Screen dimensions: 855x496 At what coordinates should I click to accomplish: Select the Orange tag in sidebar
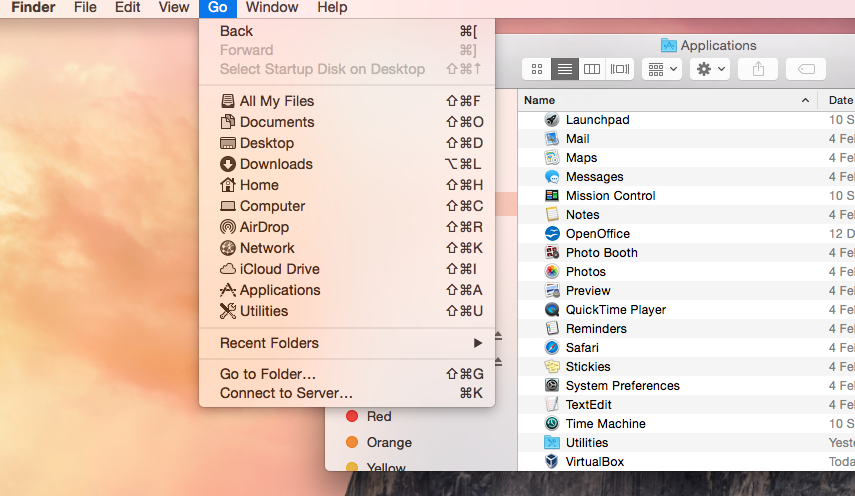378,443
